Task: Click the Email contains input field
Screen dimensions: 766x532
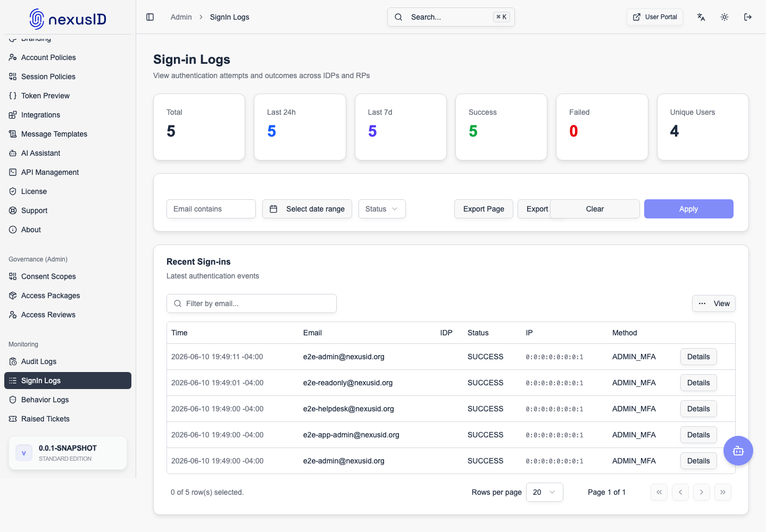Action: 211,209
